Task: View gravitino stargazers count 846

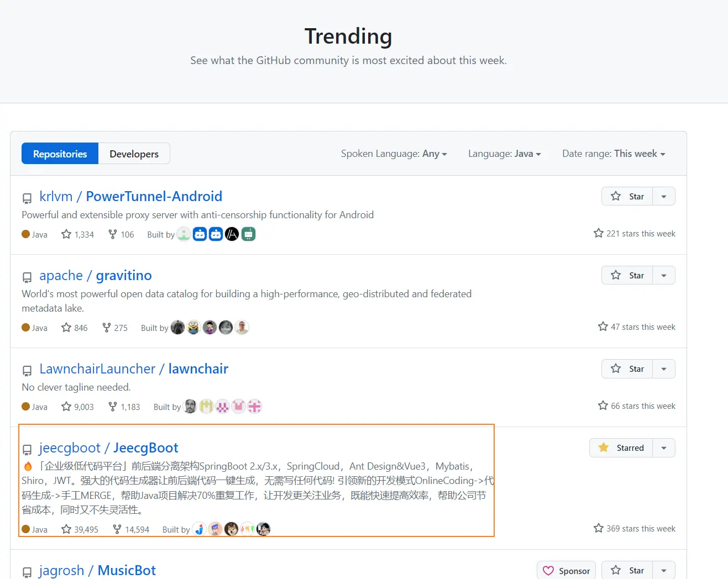Action: 75,328
